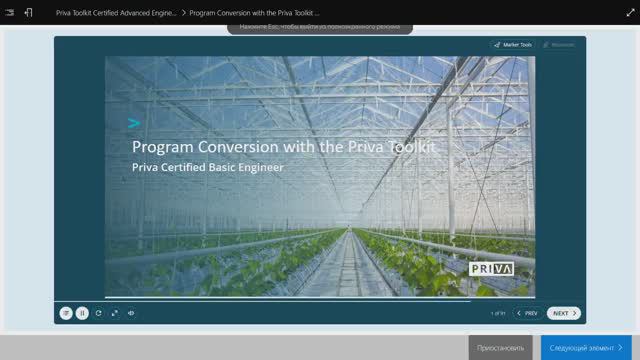Show the slide transcript via player menu icon

[66, 313]
